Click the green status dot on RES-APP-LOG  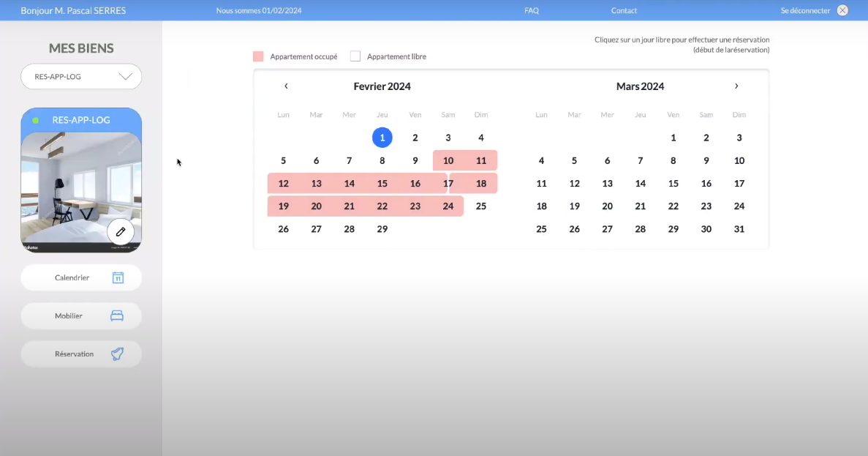tap(36, 120)
